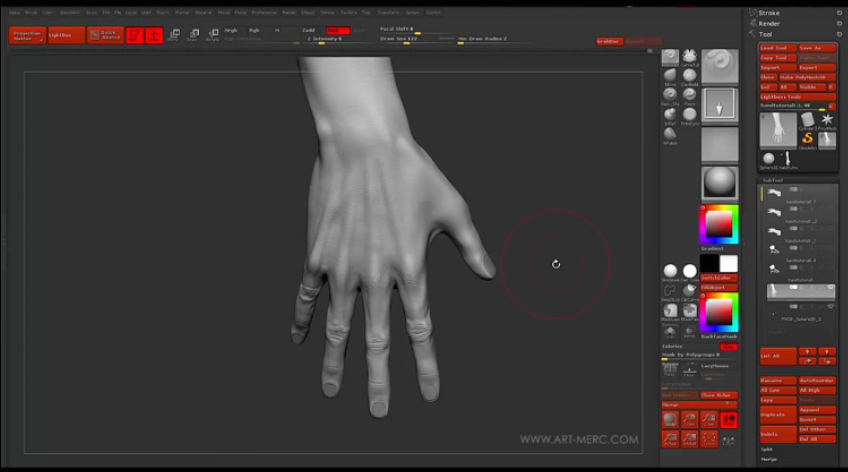Select the PolyMesh3D star tool
This screenshot has width=848, height=472.
point(827,120)
